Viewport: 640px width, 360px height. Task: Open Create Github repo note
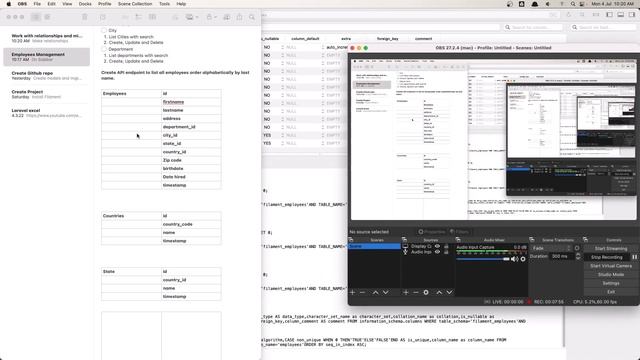click(47, 76)
